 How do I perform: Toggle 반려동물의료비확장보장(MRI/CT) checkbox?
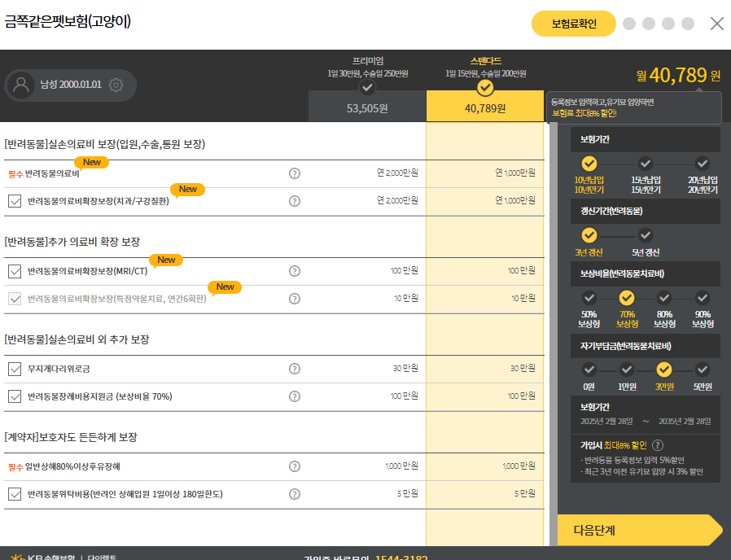point(15,271)
